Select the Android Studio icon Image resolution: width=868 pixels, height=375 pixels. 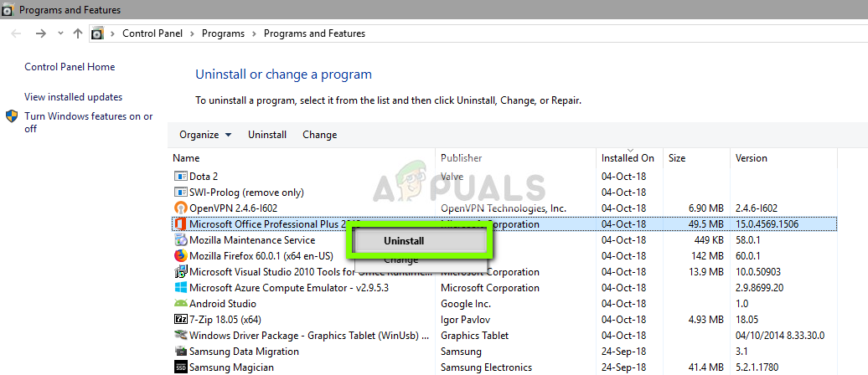[x=180, y=304]
